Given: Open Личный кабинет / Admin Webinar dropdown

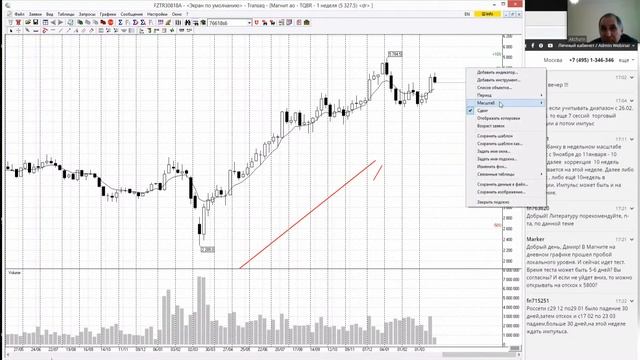Looking at the screenshot, I should coord(596,46).
